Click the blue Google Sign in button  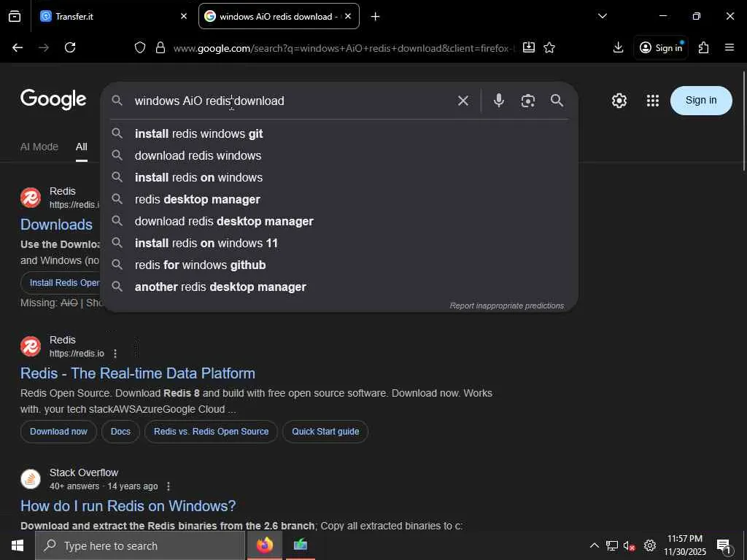tap(701, 101)
